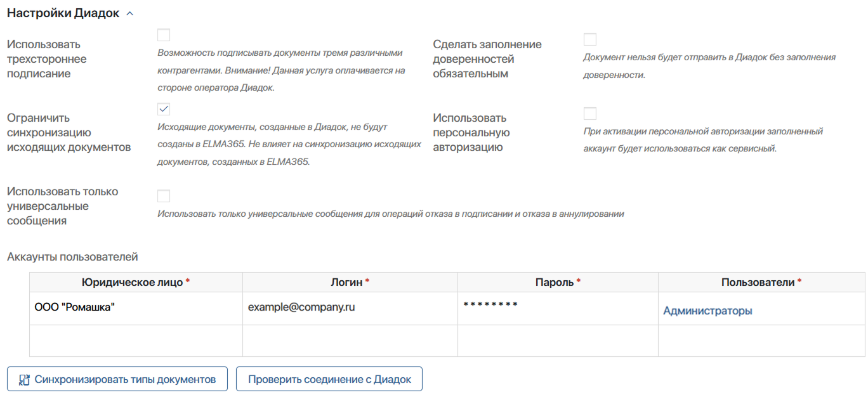Open the Администраторы link

coord(707,311)
